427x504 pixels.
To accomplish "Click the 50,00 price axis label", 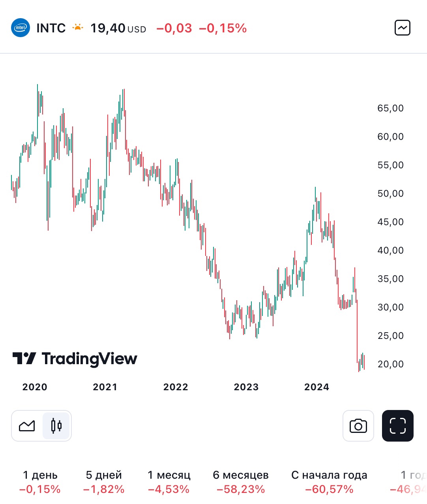I will coord(391,194).
